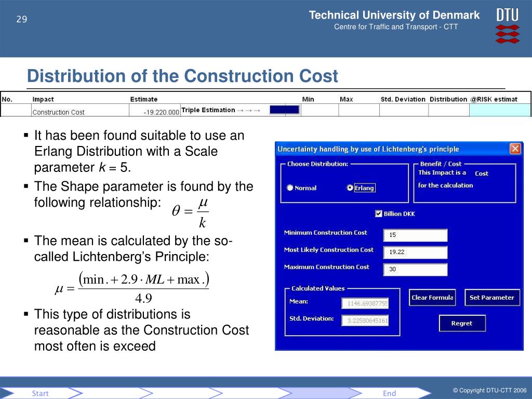This screenshot has width=532, height=399.
Task: Click the dark blue Triple Estimation button
Action: pyautogui.click(x=284, y=110)
